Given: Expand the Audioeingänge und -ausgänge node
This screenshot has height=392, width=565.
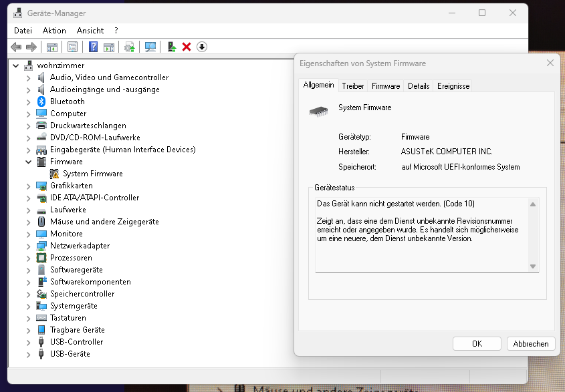Looking at the screenshot, I should [29, 89].
